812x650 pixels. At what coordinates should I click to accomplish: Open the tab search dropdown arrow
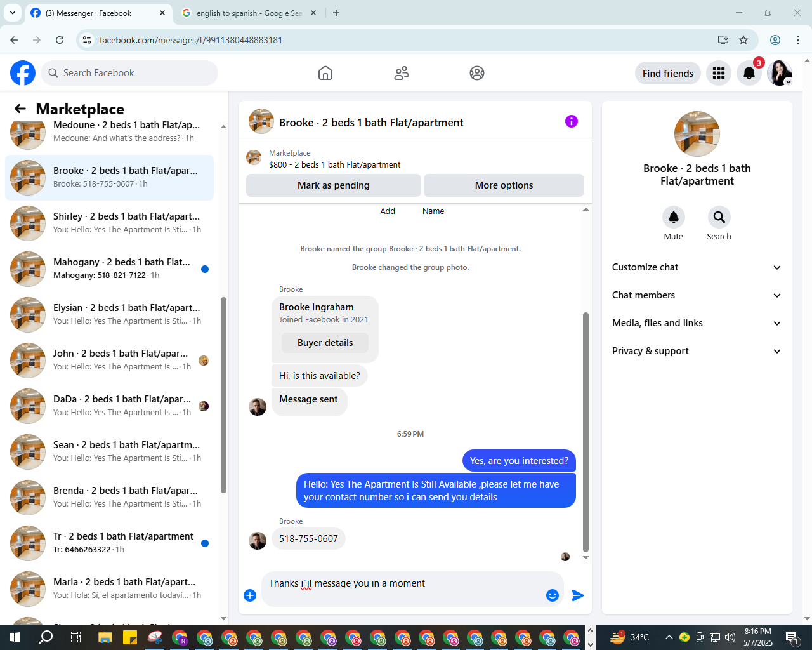13,13
